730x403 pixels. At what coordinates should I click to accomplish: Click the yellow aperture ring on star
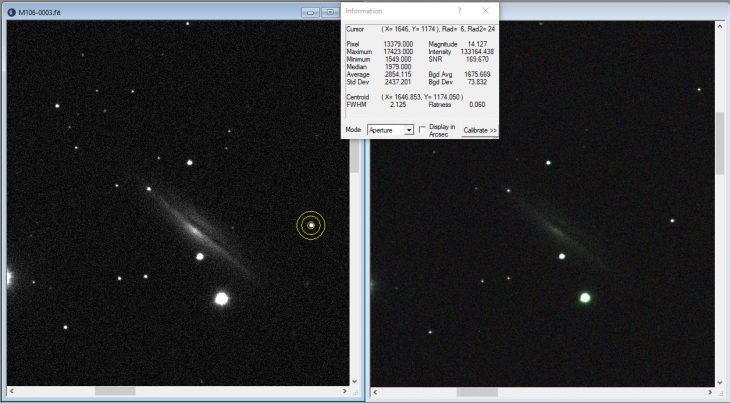311,225
